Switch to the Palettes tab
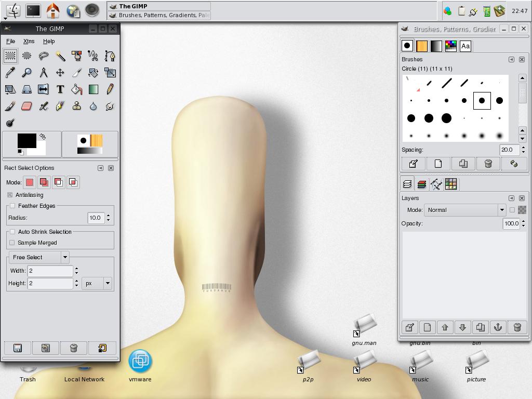The width and height of the screenshot is (532, 399). coord(451,46)
